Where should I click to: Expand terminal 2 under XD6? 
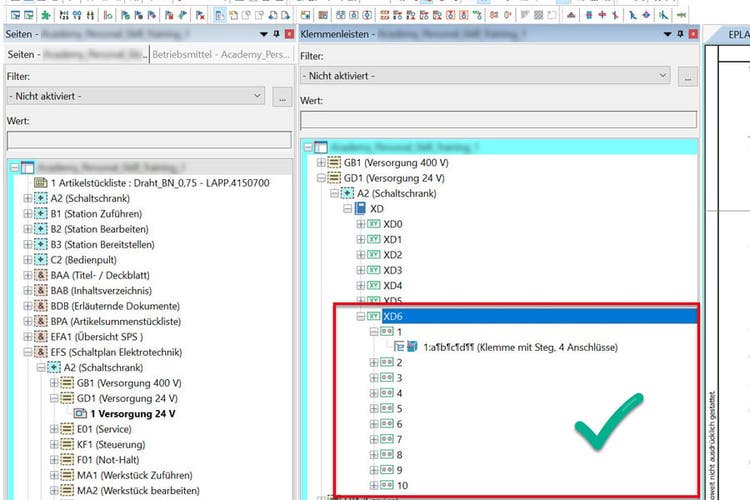point(374,363)
